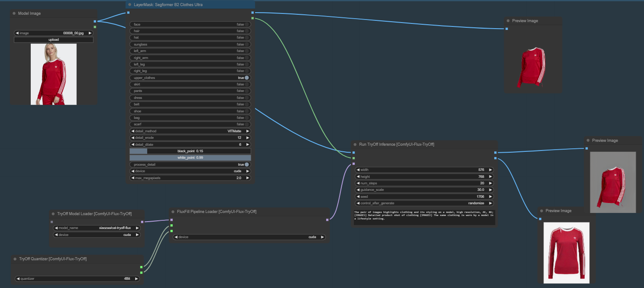The width and height of the screenshot is (644, 288).
Task: Collapse the TryOff Model Loader node dot
Action: coord(53,214)
